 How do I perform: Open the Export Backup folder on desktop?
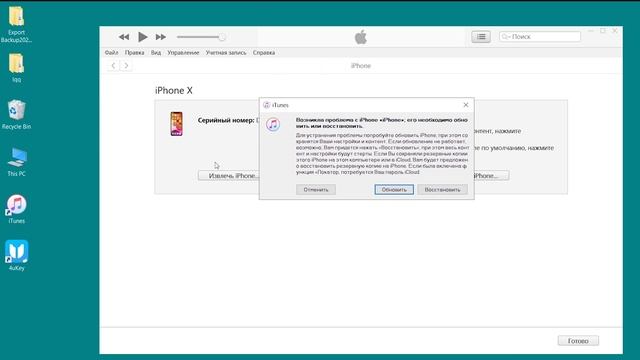click(x=16, y=24)
